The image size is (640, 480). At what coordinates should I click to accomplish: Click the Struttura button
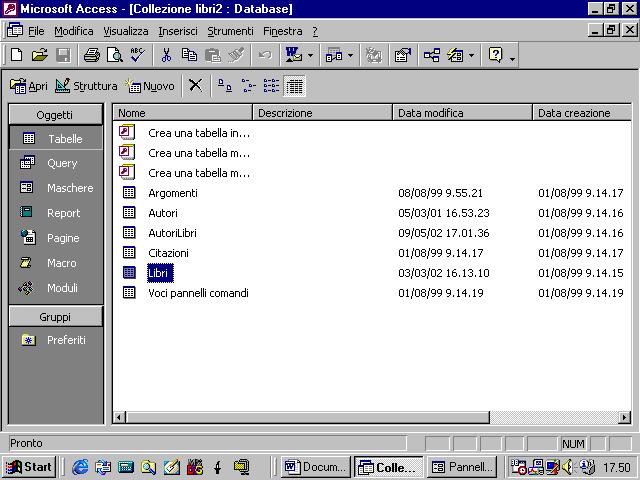click(86, 86)
